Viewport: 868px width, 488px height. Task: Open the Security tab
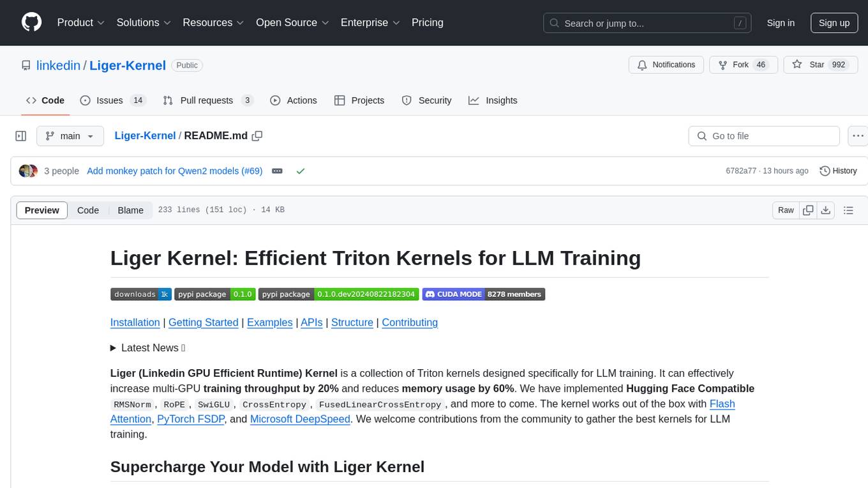tap(426, 100)
